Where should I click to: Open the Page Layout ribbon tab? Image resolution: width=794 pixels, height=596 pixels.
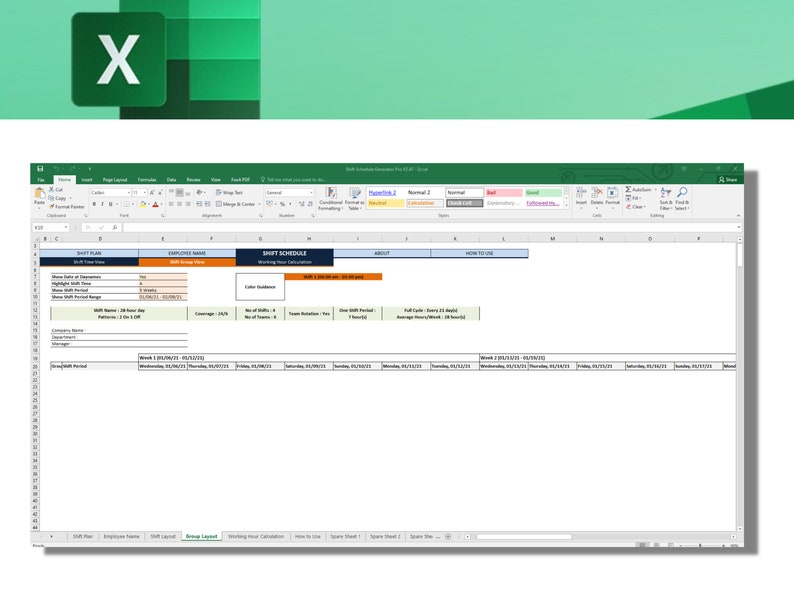pyautogui.click(x=115, y=180)
